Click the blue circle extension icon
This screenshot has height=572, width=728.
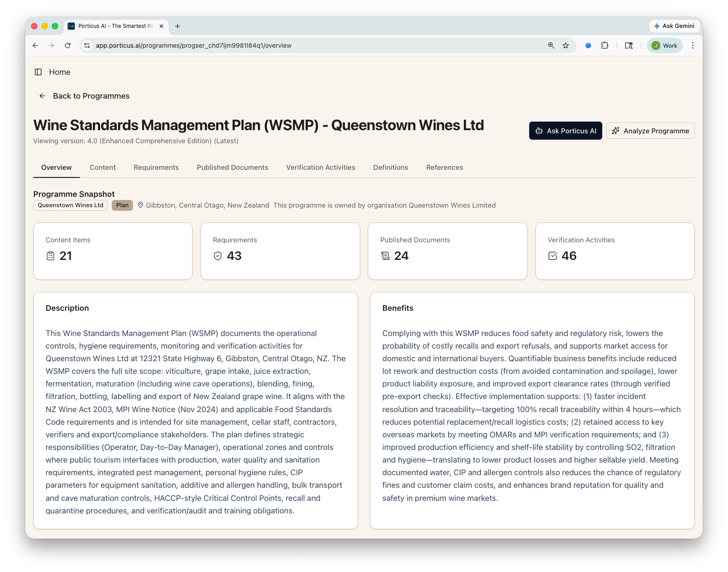tap(588, 45)
